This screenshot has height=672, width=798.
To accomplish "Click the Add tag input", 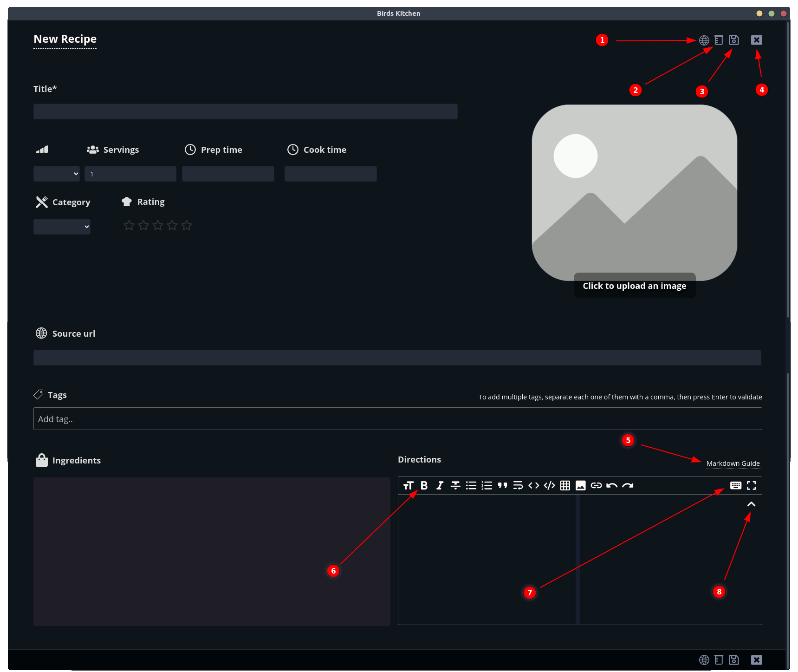I will click(x=398, y=419).
